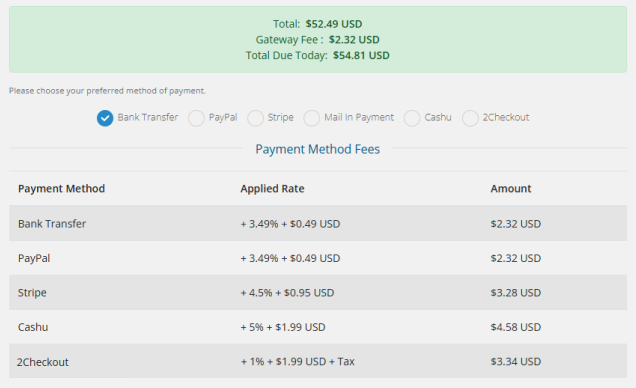The height and width of the screenshot is (388, 636).
Task: Click Bank Transfer's amount '$2.32 USD'
Action: pos(516,224)
